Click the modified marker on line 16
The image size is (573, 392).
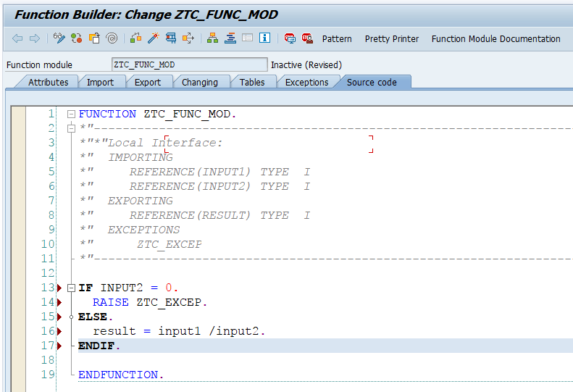tap(59, 331)
